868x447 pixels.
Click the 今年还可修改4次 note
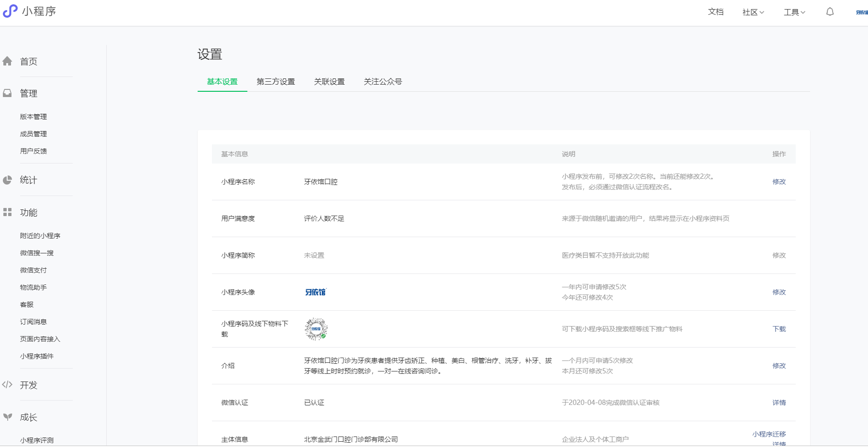coord(587,297)
